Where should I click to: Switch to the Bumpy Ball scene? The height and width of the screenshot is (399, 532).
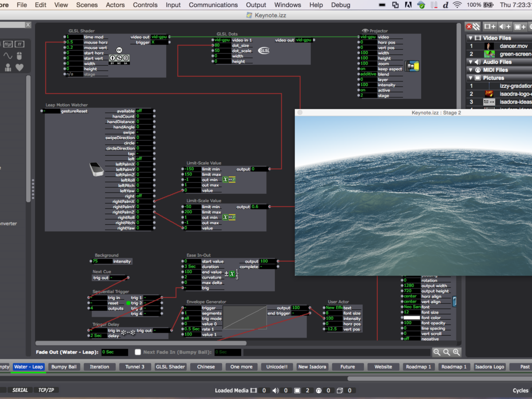pos(64,367)
